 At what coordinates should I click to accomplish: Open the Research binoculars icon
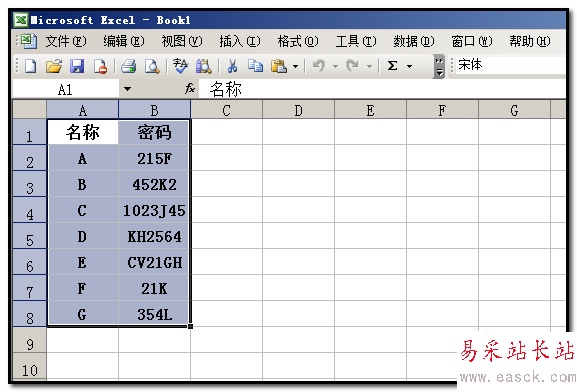203,67
